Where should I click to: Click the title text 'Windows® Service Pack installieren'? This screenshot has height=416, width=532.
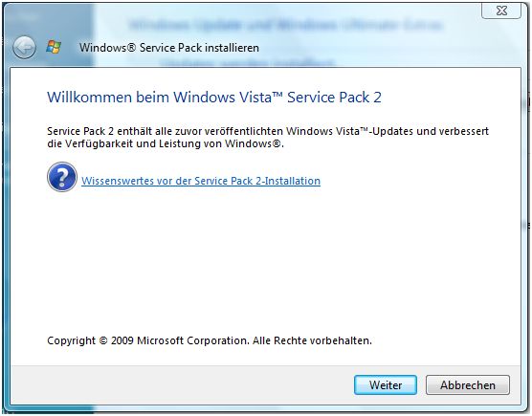(x=169, y=48)
